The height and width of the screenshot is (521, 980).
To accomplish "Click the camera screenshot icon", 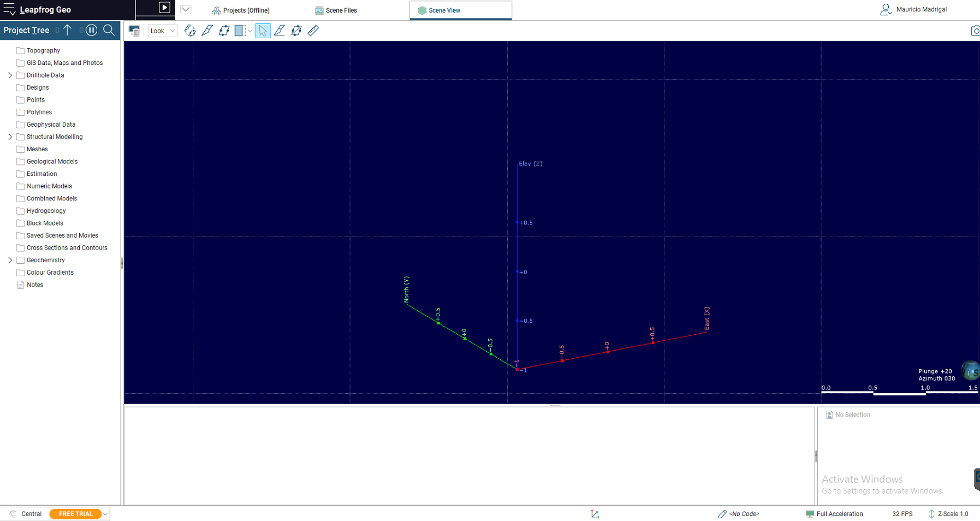I will click(975, 31).
